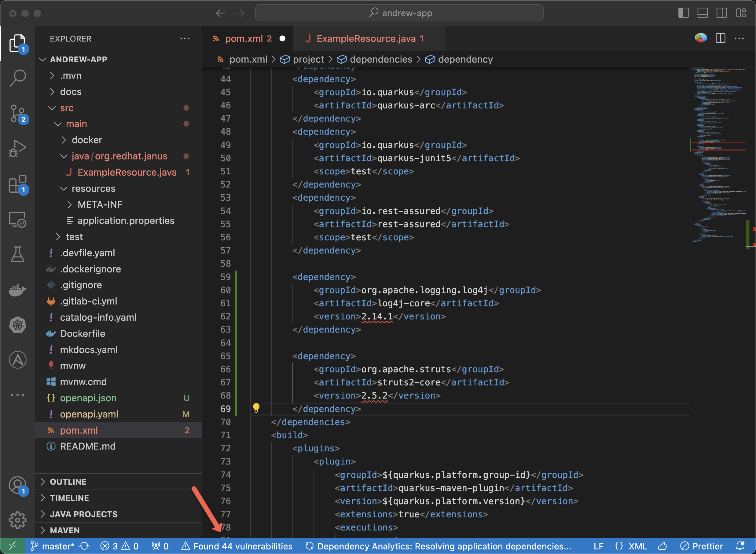Viewport: 756px width, 554px height.
Task: Open the Testing flask view
Action: pos(17,254)
